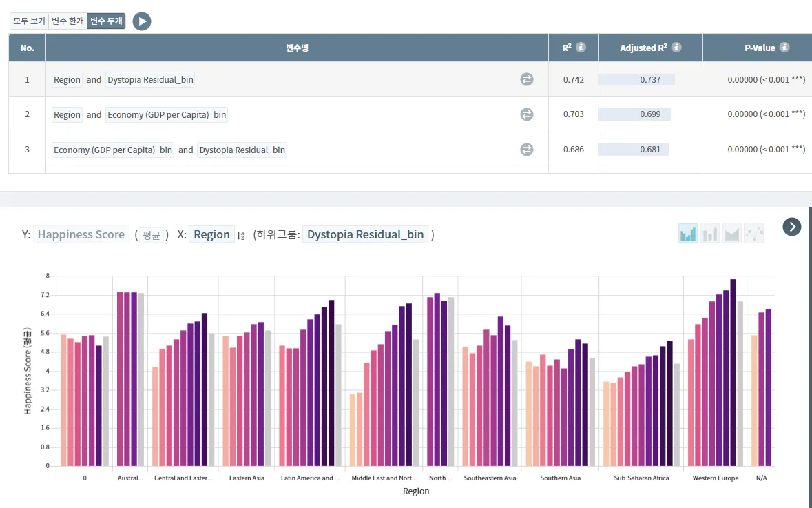
Task: Click the Adjusted R² bar showing 0.699
Action: pyautogui.click(x=634, y=114)
